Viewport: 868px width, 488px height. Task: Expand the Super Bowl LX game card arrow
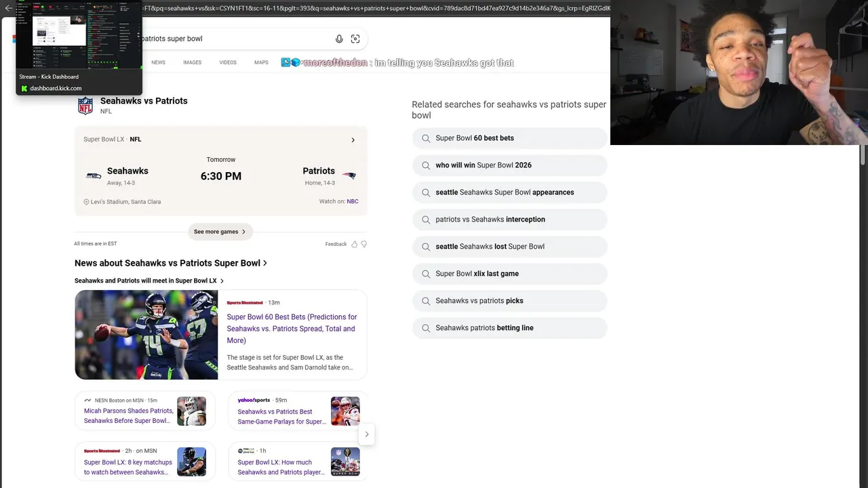pos(353,140)
